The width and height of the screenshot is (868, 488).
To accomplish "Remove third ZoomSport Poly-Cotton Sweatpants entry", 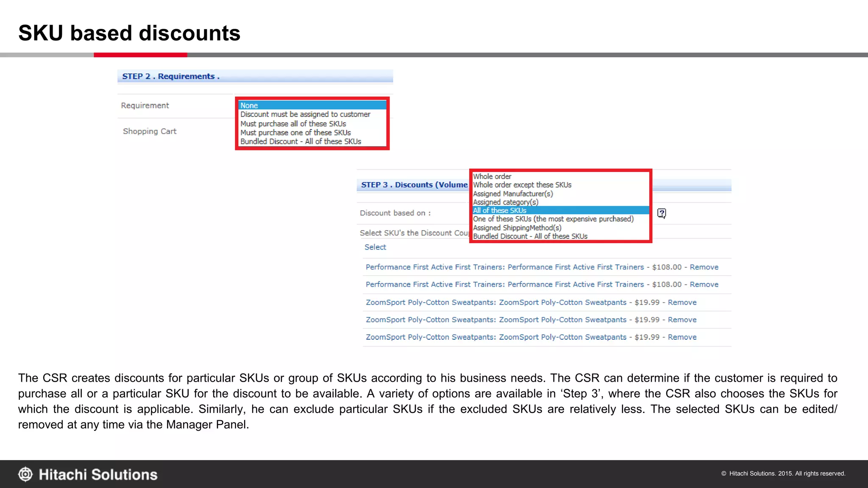I will tap(682, 337).
